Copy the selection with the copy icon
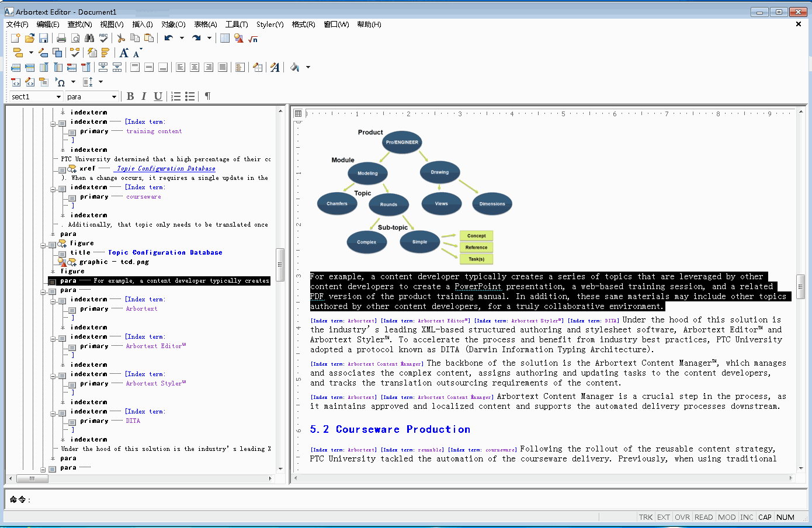This screenshot has width=812, height=528. tap(135, 38)
